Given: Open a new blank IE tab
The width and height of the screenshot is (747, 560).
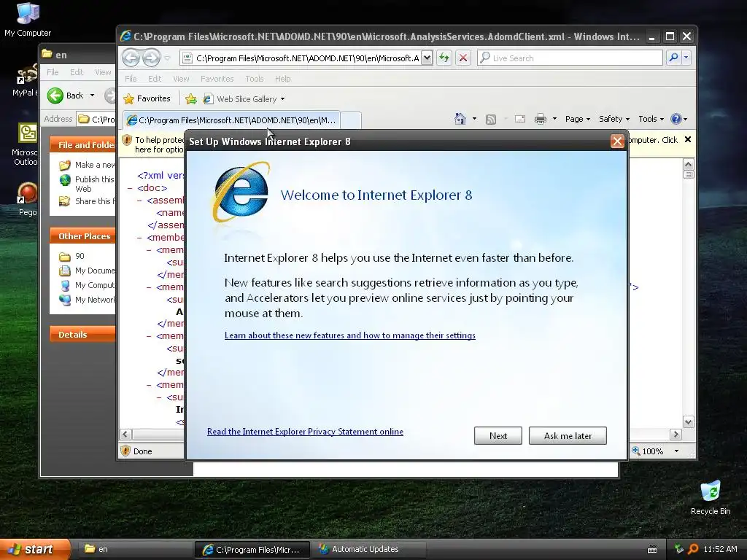Looking at the screenshot, I should click(x=351, y=120).
